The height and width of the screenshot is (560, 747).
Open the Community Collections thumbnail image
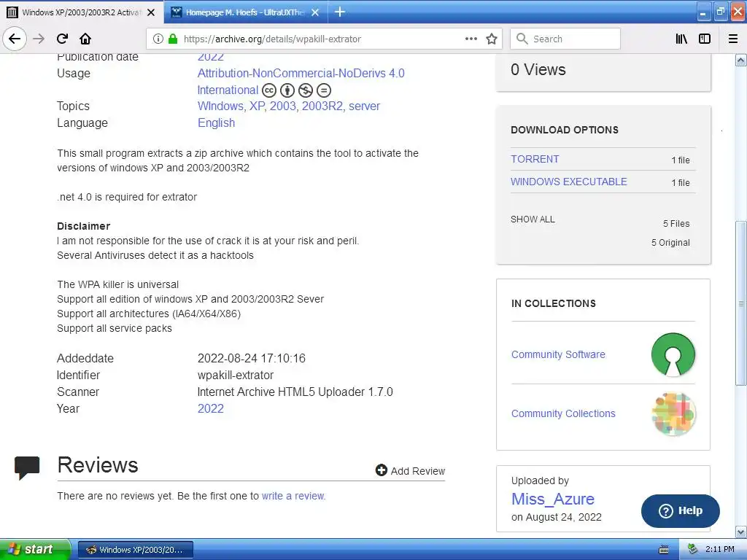673,414
